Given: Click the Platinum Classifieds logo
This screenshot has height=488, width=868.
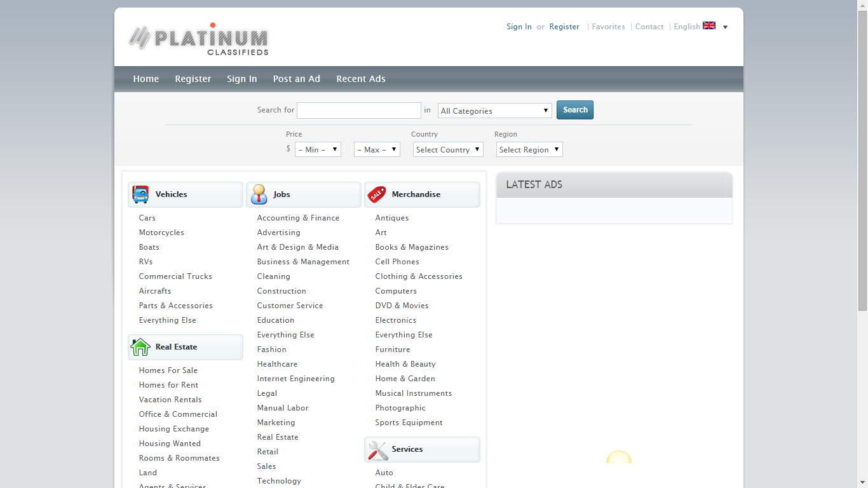Looking at the screenshot, I should click(x=198, y=39).
